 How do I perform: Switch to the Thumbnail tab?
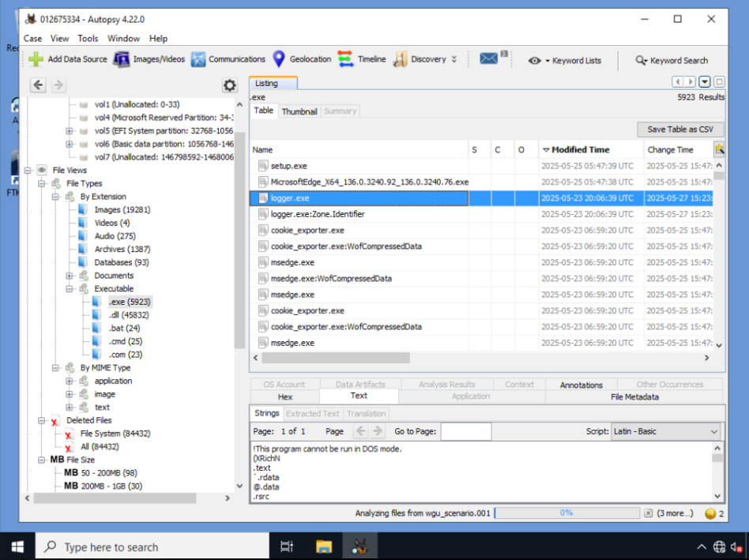pyautogui.click(x=299, y=111)
